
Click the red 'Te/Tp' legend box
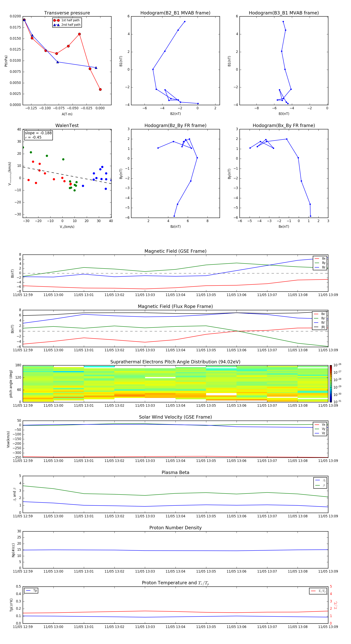[x=318, y=591]
